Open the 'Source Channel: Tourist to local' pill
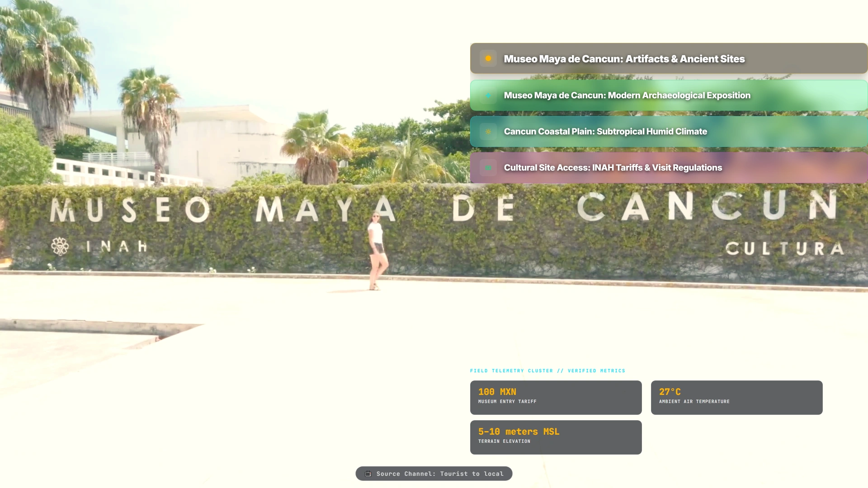The image size is (868, 488). (434, 474)
